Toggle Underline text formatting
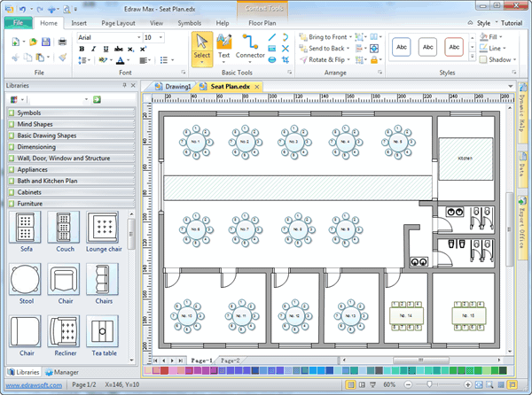This screenshot has height=395, width=532. click(x=106, y=49)
